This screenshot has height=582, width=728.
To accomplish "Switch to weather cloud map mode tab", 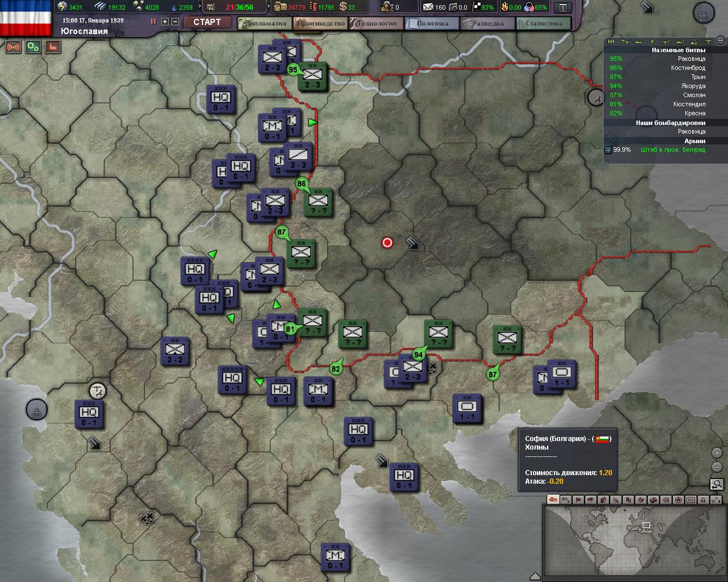I will (591, 500).
